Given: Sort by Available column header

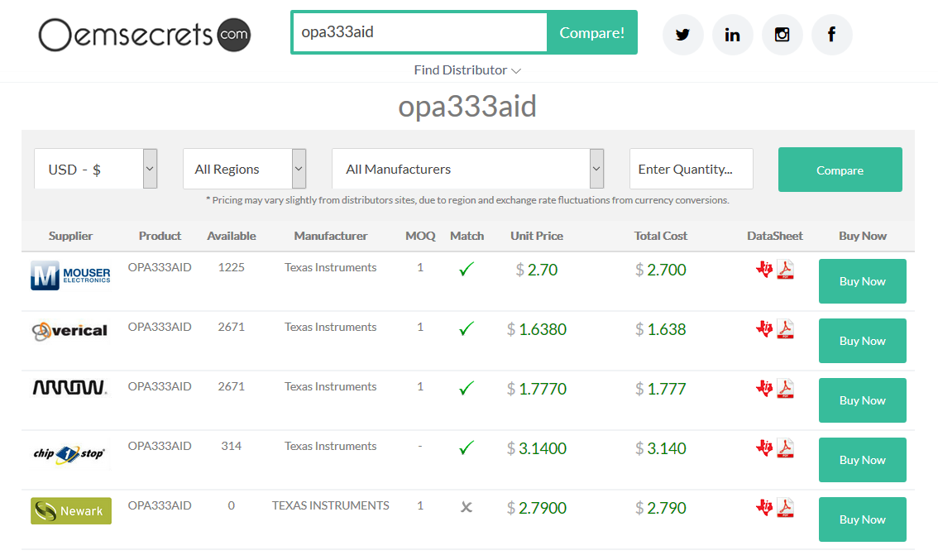Looking at the screenshot, I should (x=232, y=236).
